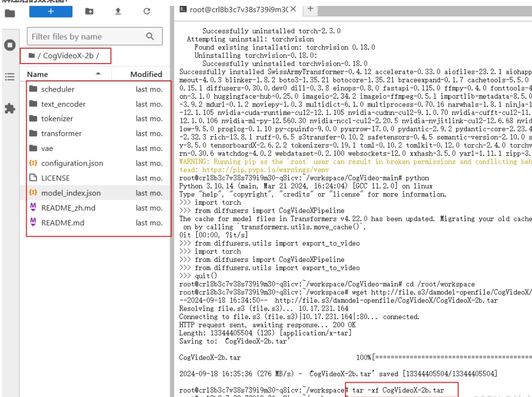Sort files by Modified column header
Screen dimensions: 532x397
pyautogui.click(x=146, y=74)
